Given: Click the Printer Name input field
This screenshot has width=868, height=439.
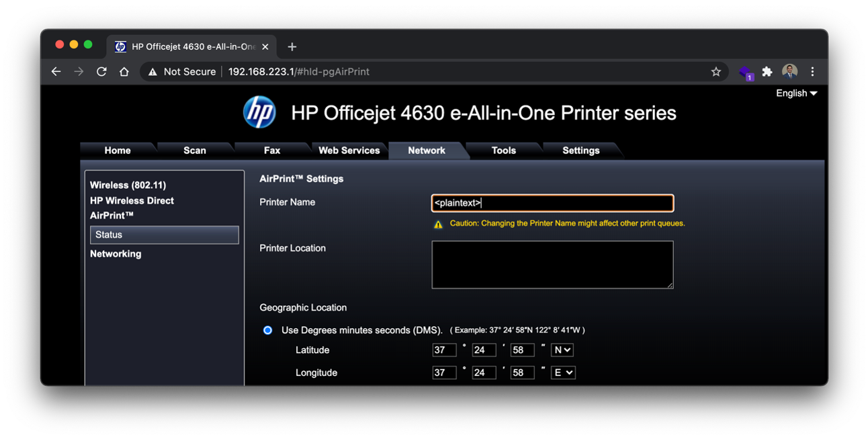Looking at the screenshot, I should click(x=552, y=203).
